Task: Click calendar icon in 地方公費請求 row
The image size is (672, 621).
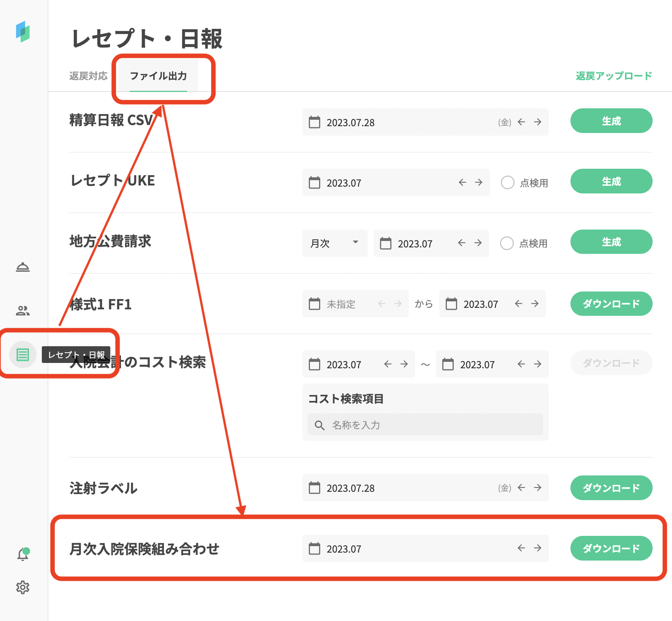Action: click(386, 243)
